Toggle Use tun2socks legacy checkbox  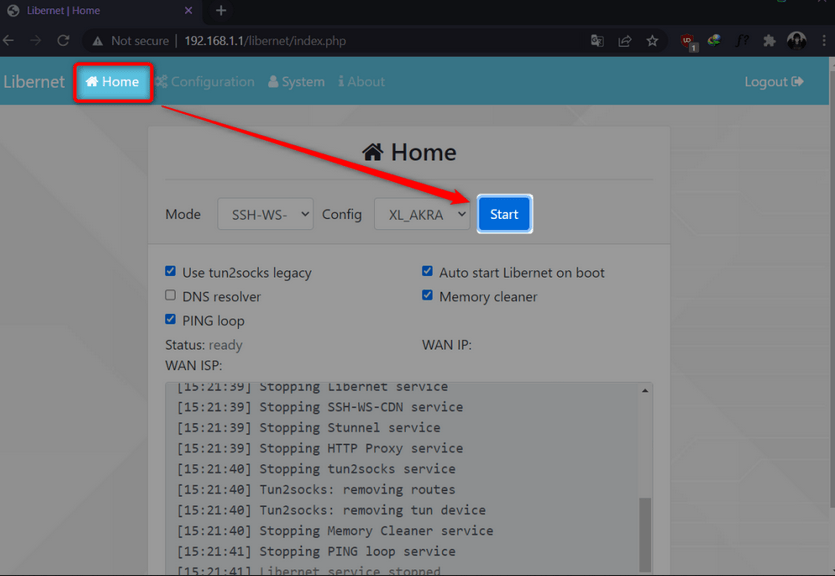pos(170,271)
